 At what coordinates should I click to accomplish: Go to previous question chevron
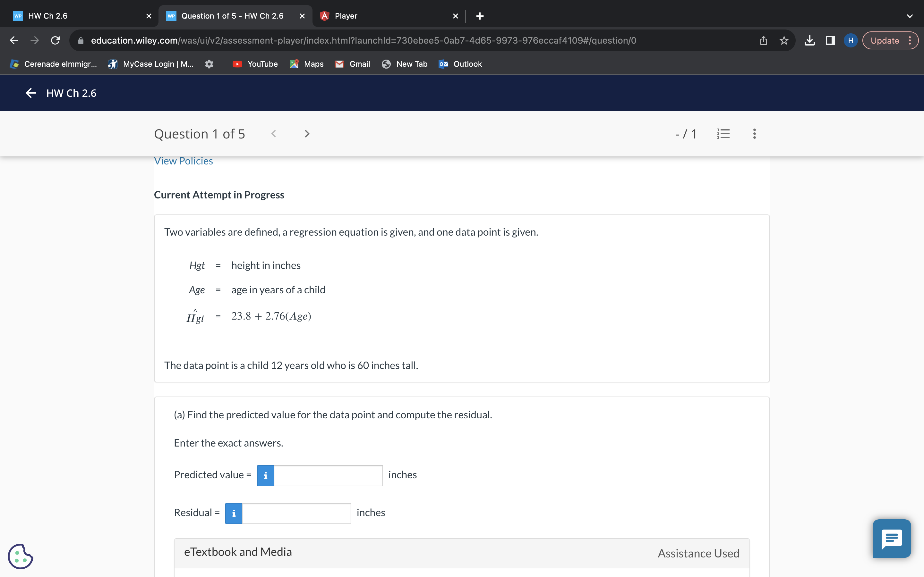tap(273, 134)
